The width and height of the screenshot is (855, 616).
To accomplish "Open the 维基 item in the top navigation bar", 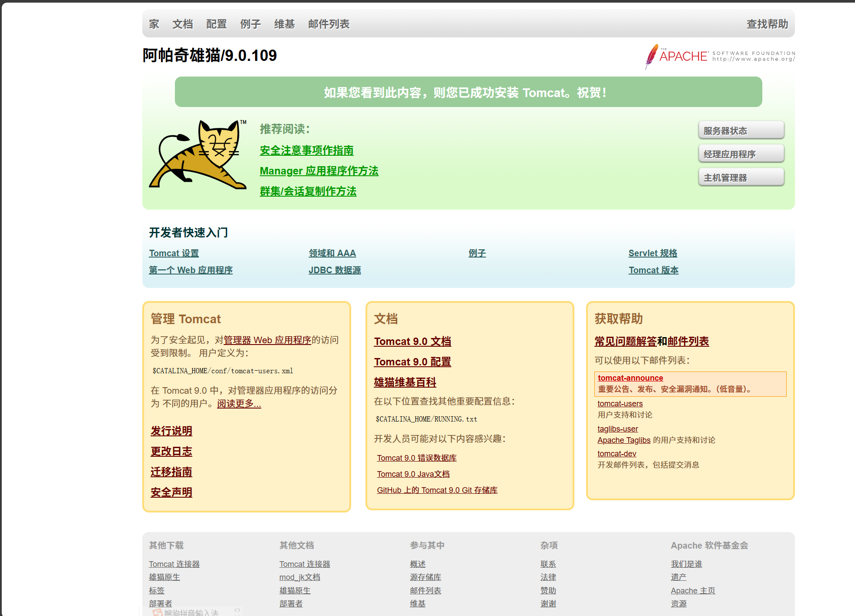I will [285, 24].
